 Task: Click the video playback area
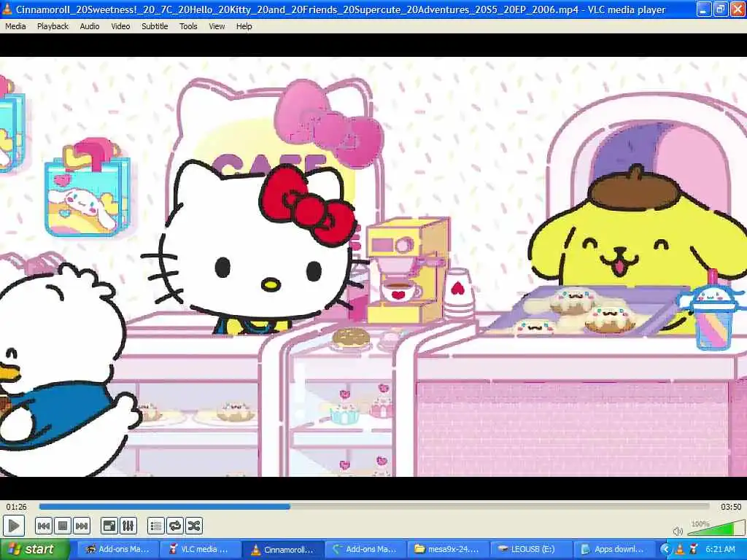[373, 267]
